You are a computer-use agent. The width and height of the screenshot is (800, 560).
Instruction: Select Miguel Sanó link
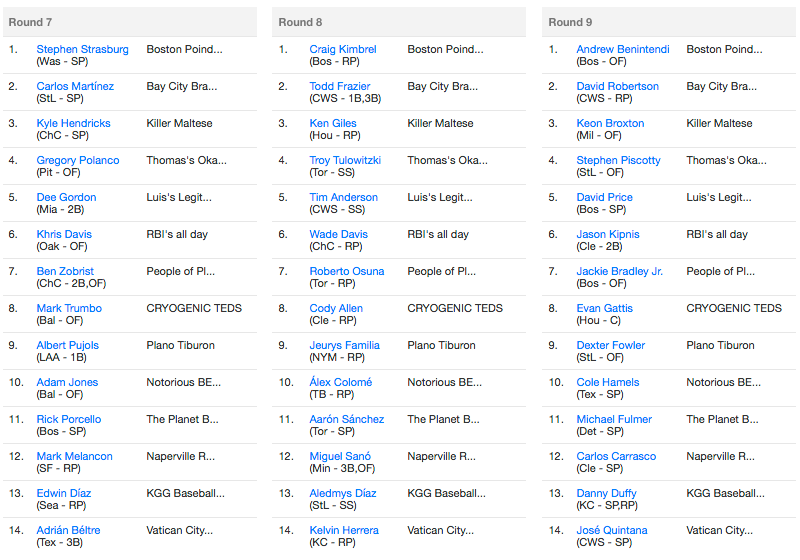point(340,456)
